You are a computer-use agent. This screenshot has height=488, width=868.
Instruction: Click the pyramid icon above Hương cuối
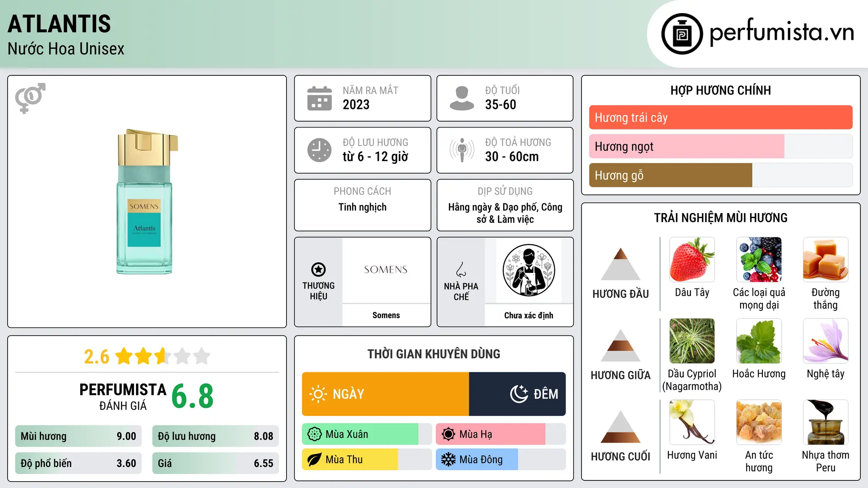pos(620,427)
